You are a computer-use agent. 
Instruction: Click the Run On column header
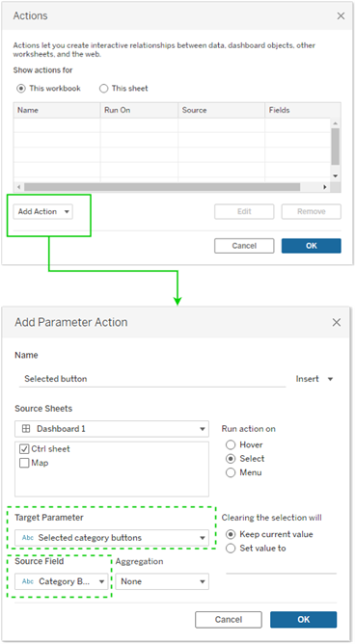pos(139,110)
